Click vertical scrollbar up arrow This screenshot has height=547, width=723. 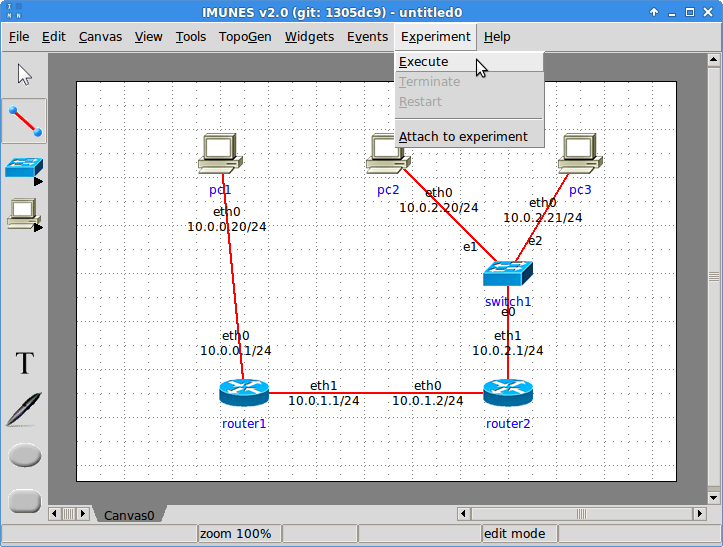coord(713,59)
